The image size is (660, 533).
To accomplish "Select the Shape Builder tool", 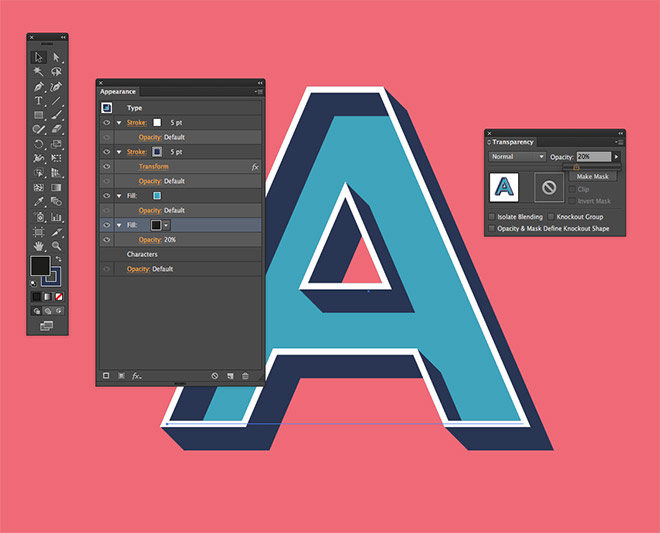I will (x=38, y=173).
